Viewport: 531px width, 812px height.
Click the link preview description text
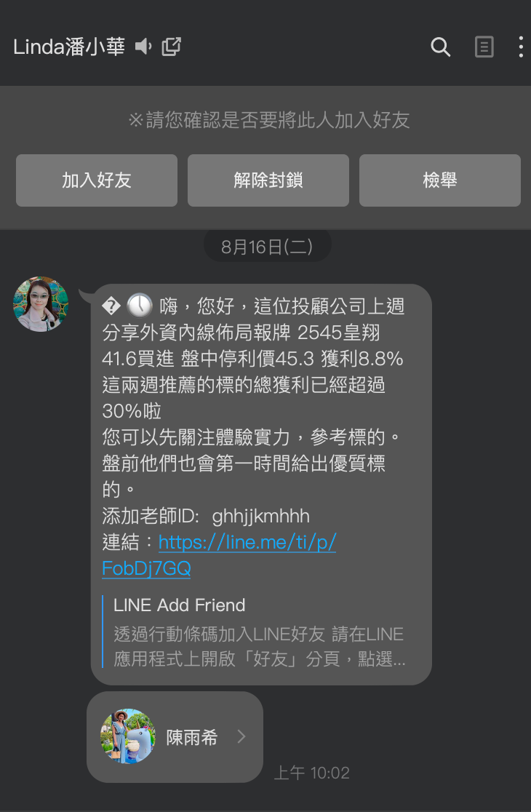click(x=259, y=646)
